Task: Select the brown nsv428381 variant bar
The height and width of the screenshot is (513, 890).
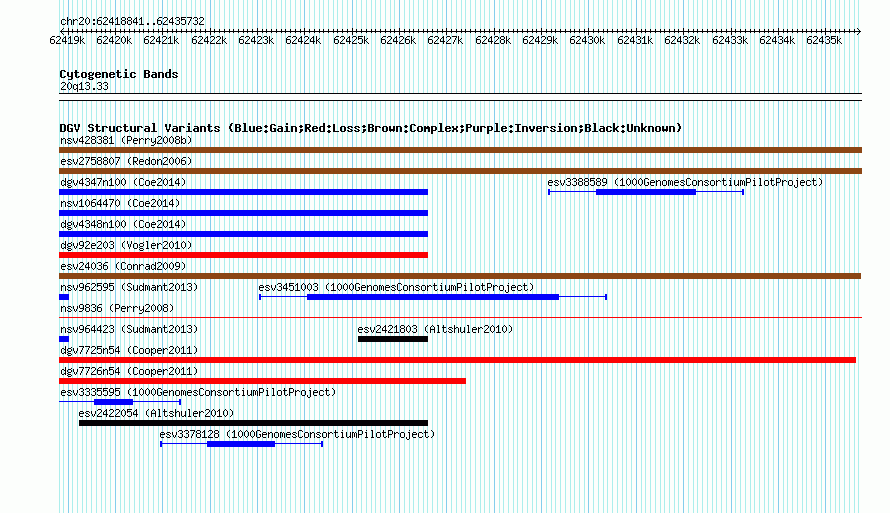Action: tap(460, 150)
